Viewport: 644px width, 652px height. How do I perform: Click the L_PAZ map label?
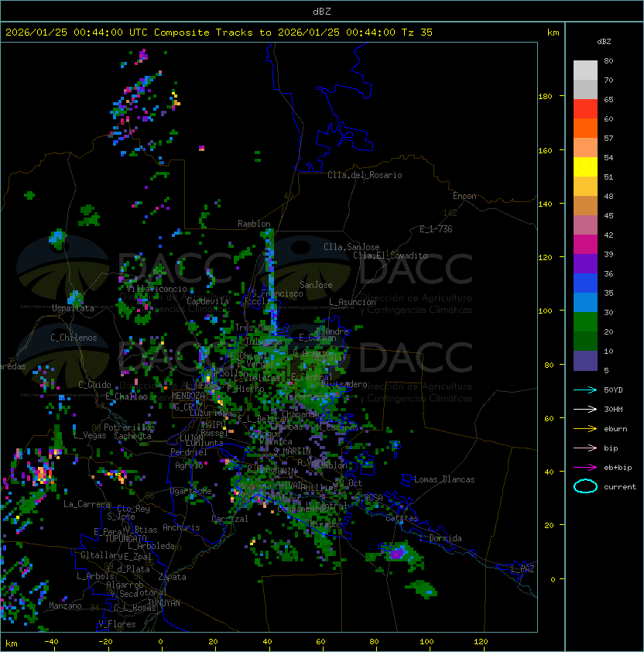(x=522, y=569)
